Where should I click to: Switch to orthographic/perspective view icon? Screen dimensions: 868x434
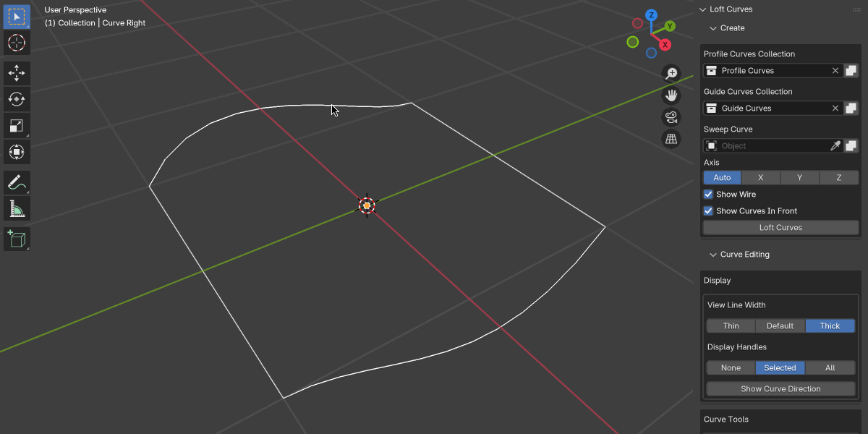[x=671, y=139]
